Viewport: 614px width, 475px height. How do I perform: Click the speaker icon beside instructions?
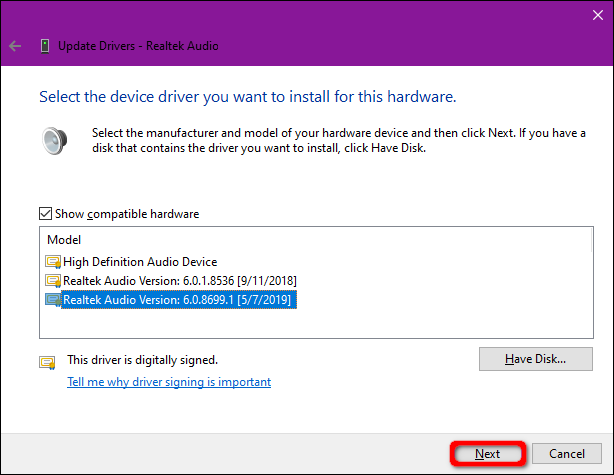pos(54,141)
